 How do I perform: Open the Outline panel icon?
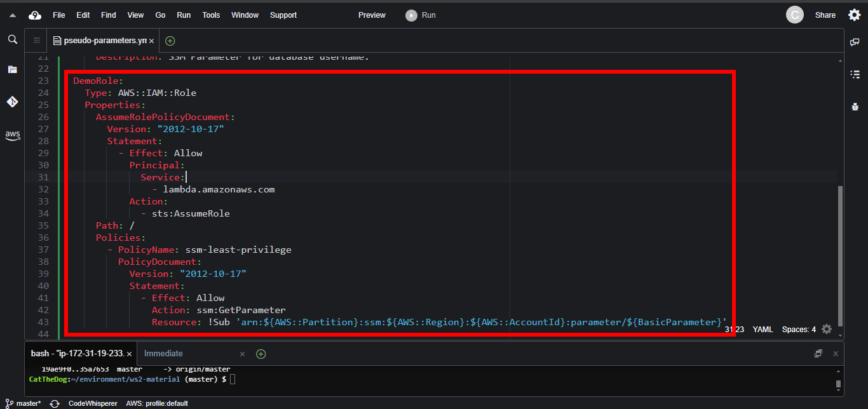[x=855, y=74]
